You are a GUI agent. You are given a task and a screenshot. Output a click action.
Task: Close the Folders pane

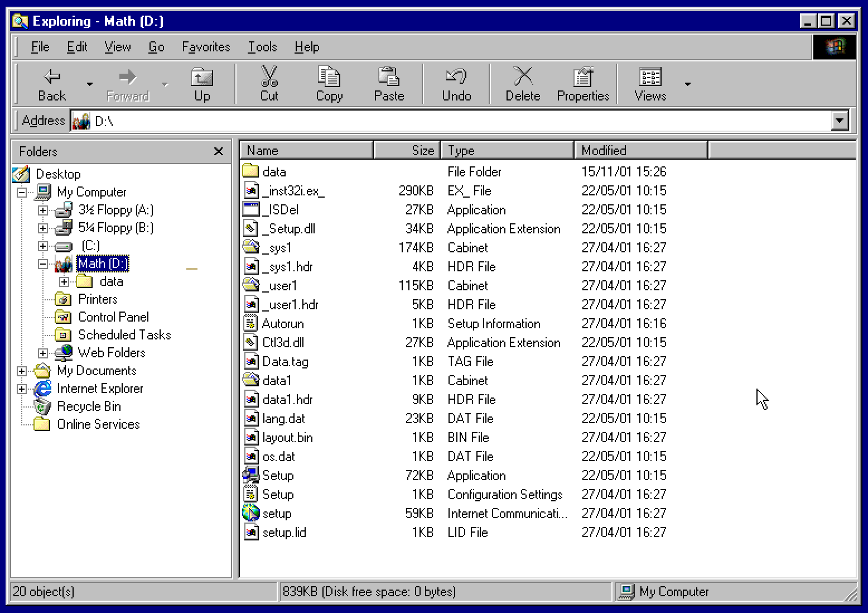point(219,151)
